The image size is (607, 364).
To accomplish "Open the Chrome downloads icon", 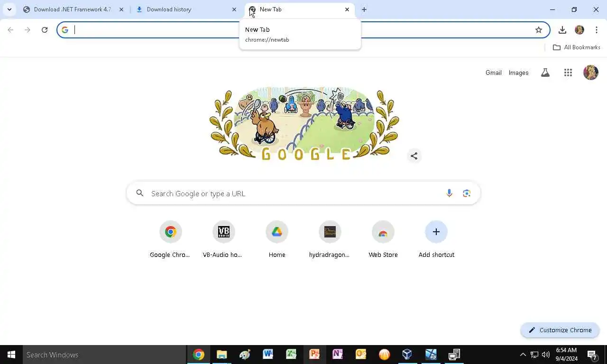I will click(562, 30).
